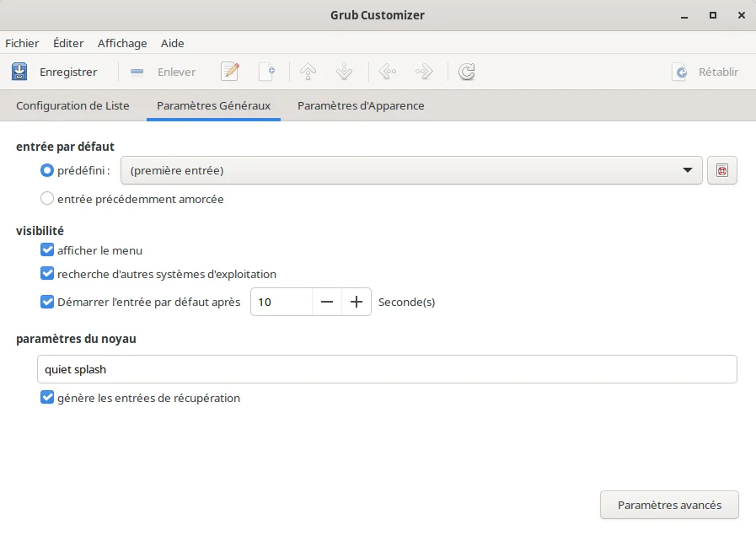Toggle afficher le menu checkbox

(x=46, y=249)
